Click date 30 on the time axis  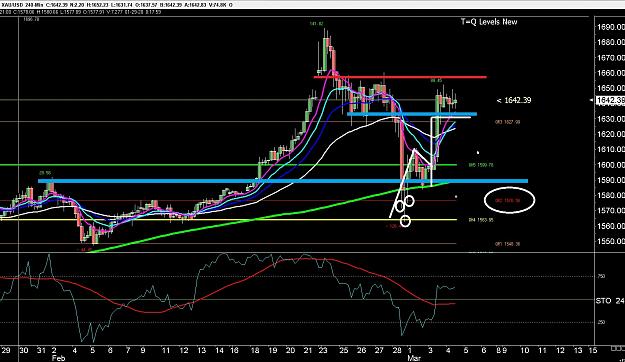coord(24,350)
